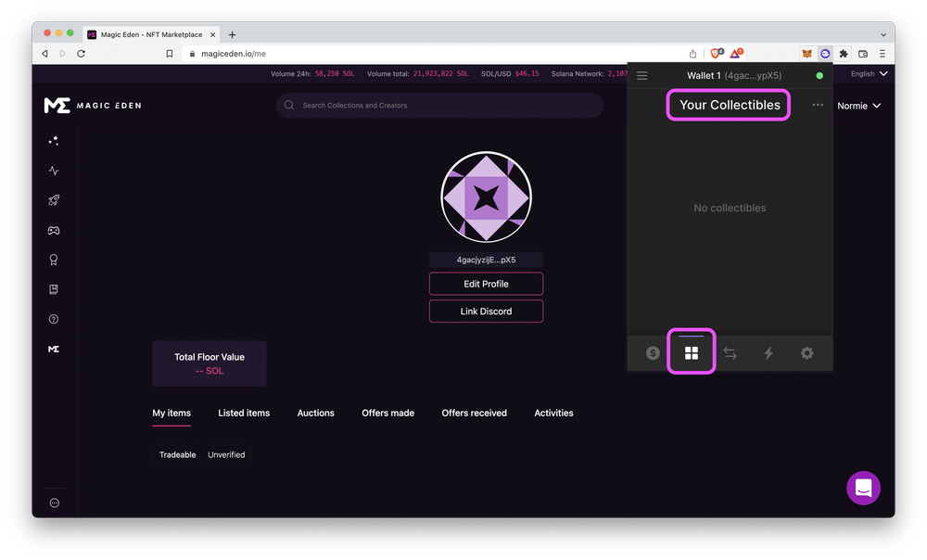The image size is (927, 560).
Task: Reload the page
Action: click(x=81, y=54)
